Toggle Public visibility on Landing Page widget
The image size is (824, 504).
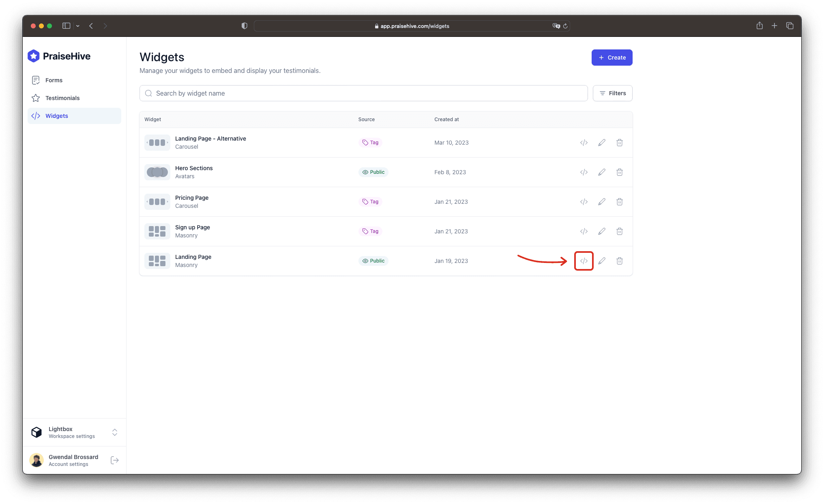coord(373,261)
